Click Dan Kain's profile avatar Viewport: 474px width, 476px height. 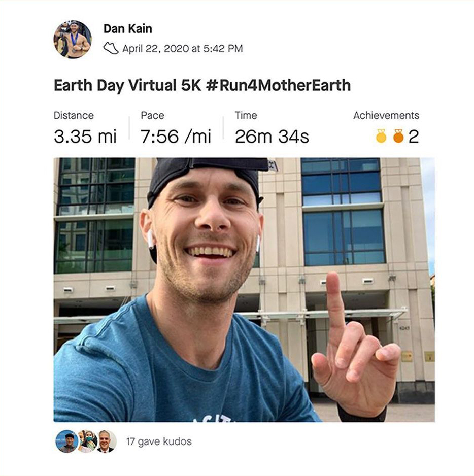(73, 39)
